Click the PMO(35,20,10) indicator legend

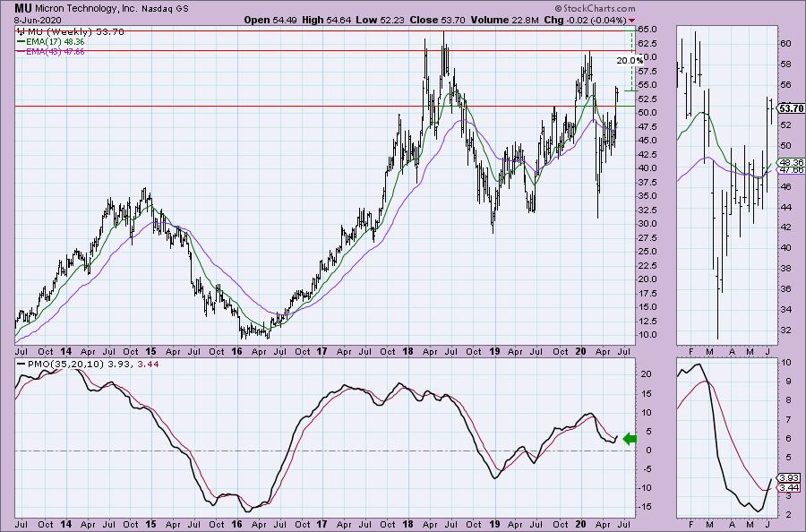(88, 365)
